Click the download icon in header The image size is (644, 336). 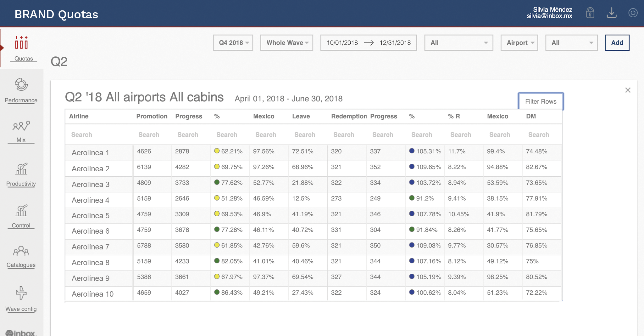[x=611, y=13]
